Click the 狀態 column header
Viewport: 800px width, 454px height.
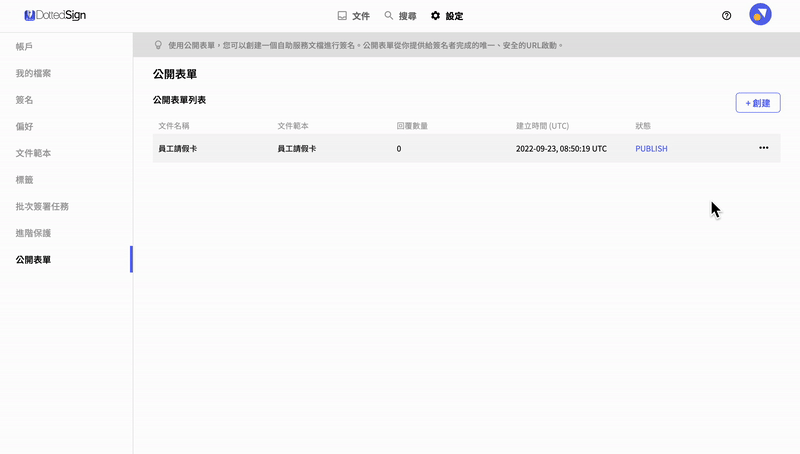tap(643, 125)
